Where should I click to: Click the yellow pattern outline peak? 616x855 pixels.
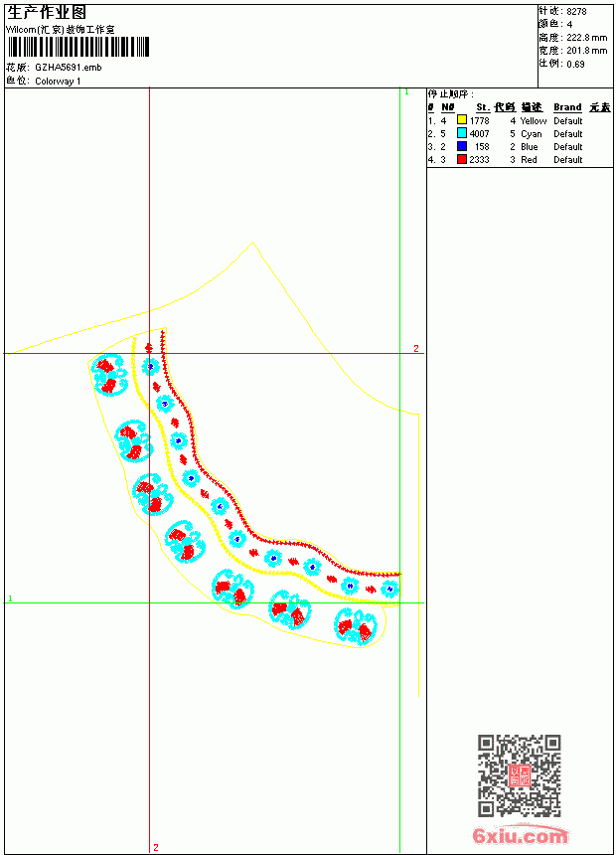click(x=252, y=244)
